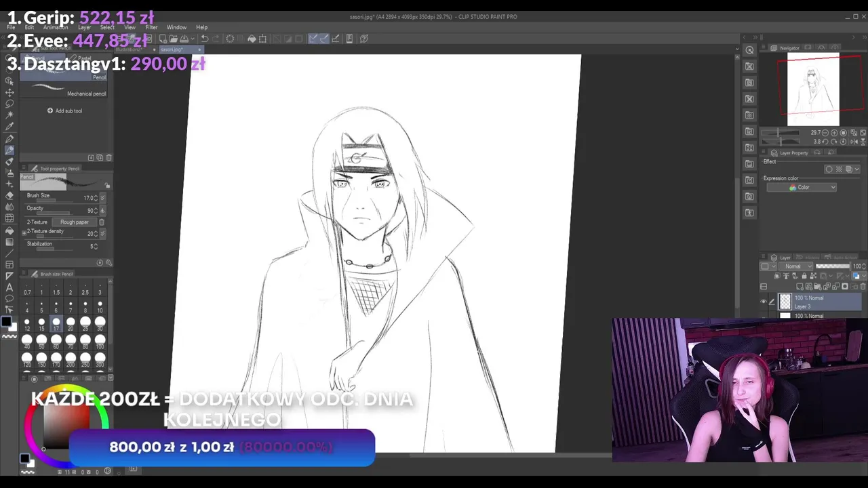Click the Clip Studio help question icon
Viewport: 868px width, 488px height.
[x=364, y=39]
